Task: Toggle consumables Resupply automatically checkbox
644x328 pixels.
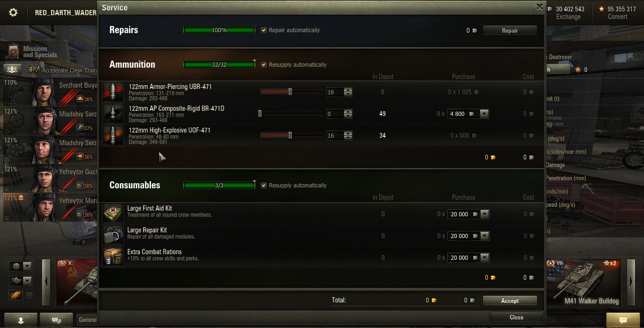Action: coord(264,186)
